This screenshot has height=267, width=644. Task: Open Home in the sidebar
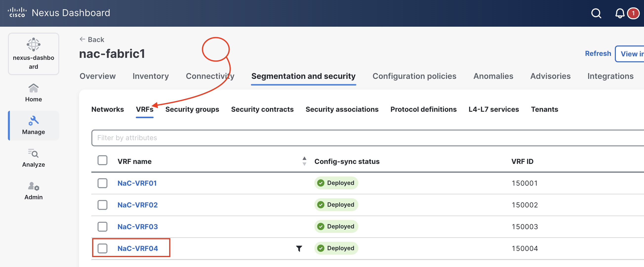click(34, 93)
